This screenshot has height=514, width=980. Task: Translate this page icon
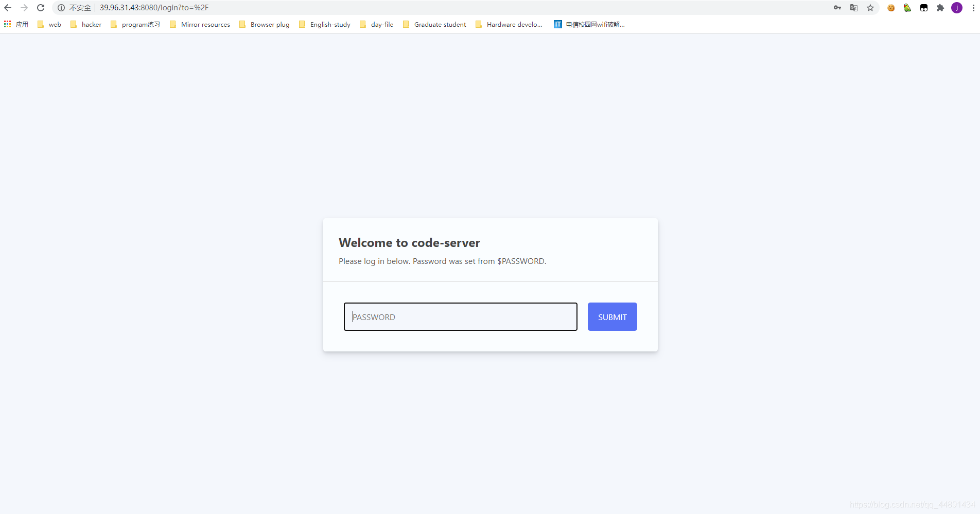coord(854,8)
